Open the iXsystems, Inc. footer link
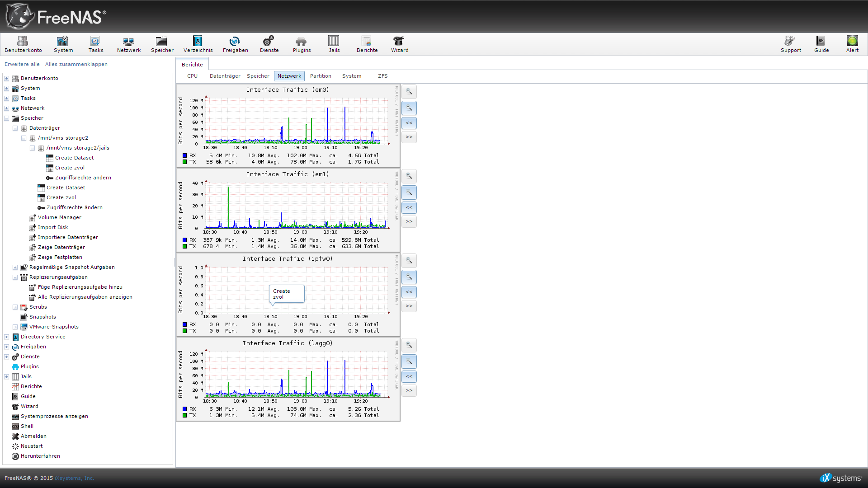This screenshot has width=868, height=488. pos(75,478)
